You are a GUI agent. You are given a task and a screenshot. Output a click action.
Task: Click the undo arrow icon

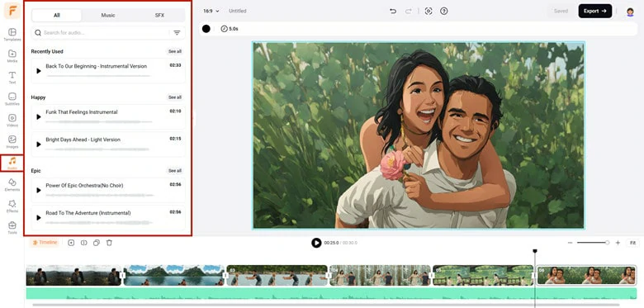tap(393, 11)
